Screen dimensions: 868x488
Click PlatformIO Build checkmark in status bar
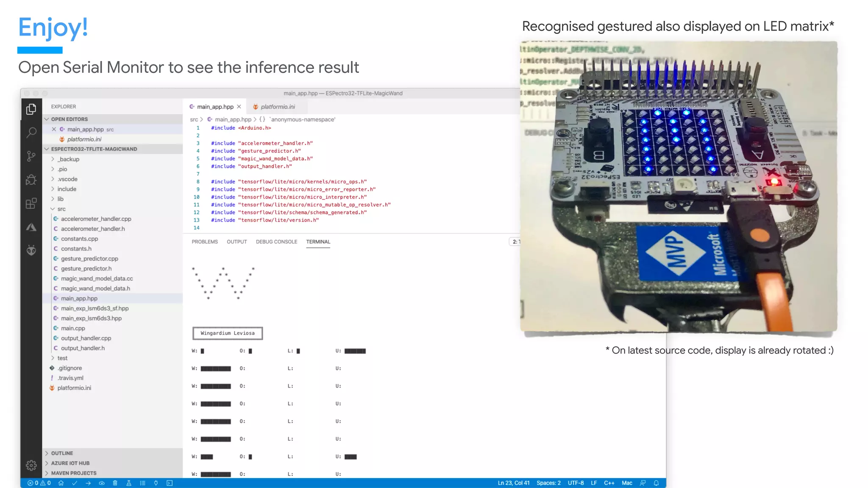(75, 483)
